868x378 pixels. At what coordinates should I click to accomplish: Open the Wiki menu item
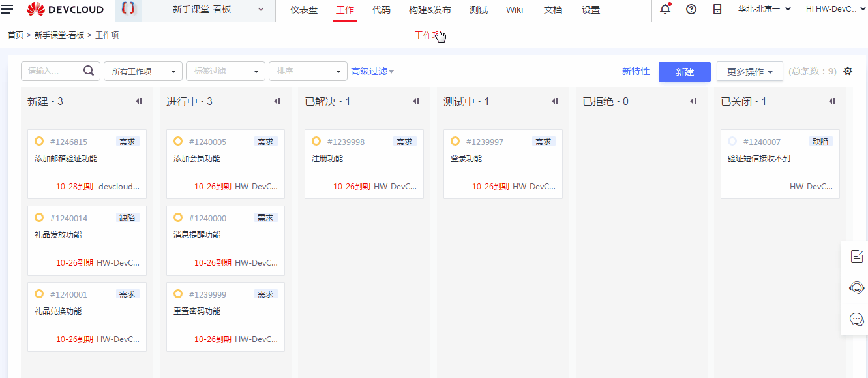tap(514, 10)
